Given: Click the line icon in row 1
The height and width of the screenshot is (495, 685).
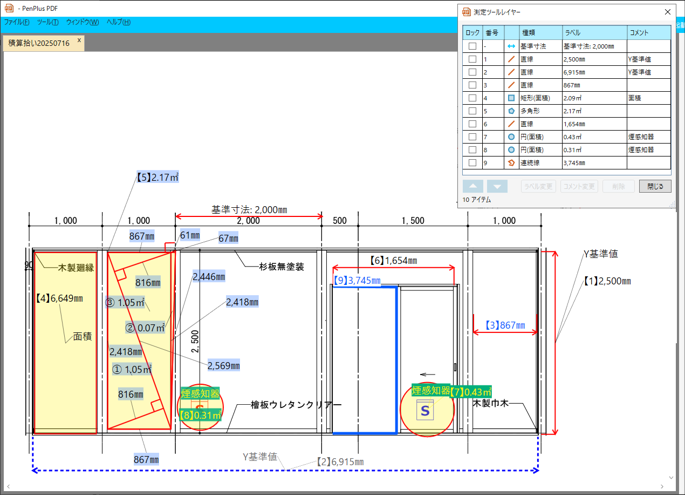Looking at the screenshot, I should click(511, 59).
